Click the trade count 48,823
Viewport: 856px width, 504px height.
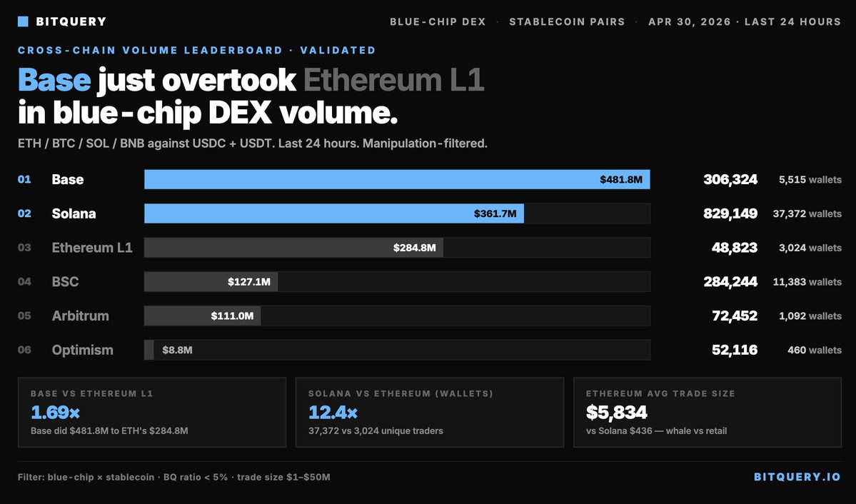pyautogui.click(x=734, y=248)
